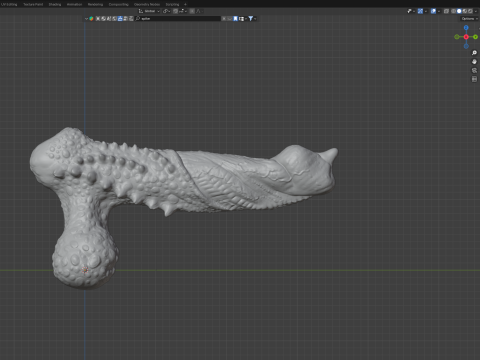Screen dimensions: 480x360
Task: Select the Compositing workspace tab
Action: point(118,4)
